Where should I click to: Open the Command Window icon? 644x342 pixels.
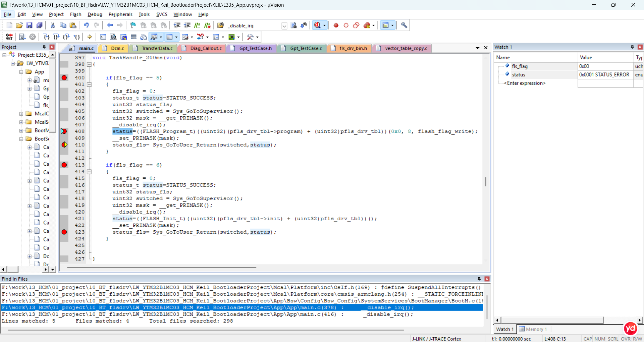coord(103,37)
